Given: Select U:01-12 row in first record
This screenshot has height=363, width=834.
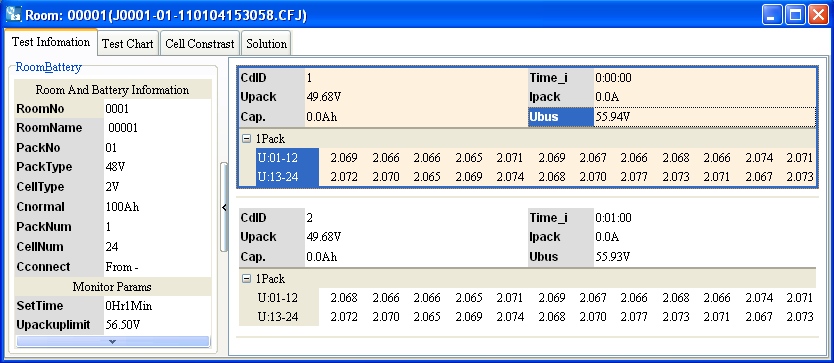Looking at the screenshot, I should point(287,158).
